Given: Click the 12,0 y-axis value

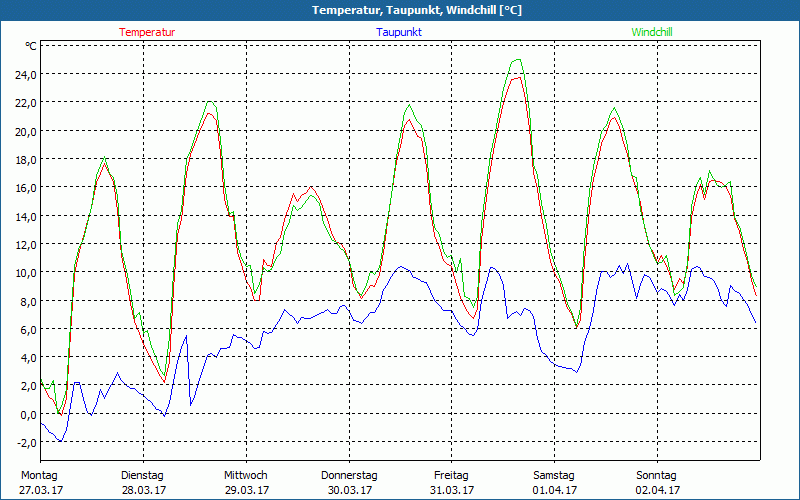Looking at the screenshot, I should coord(26,244).
